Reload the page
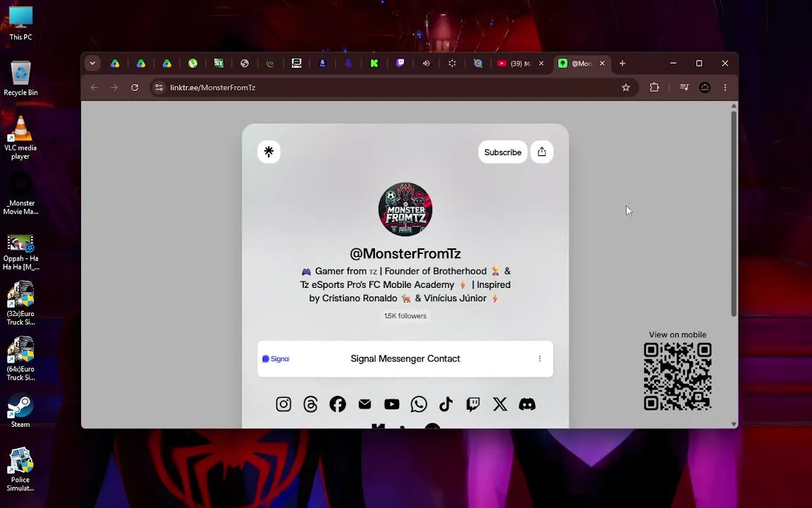 coord(135,87)
